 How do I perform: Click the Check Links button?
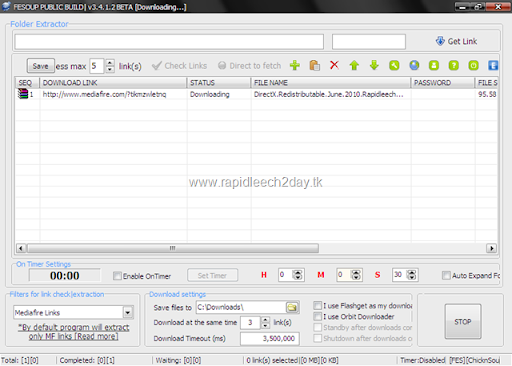pyautogui.click(x=179, y=66)
